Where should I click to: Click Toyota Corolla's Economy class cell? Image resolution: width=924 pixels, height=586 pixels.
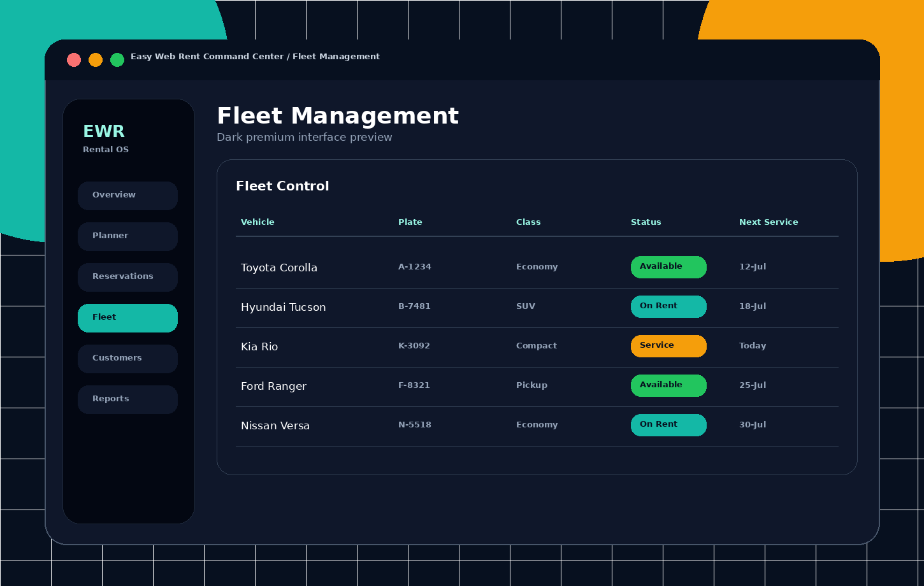537,267
